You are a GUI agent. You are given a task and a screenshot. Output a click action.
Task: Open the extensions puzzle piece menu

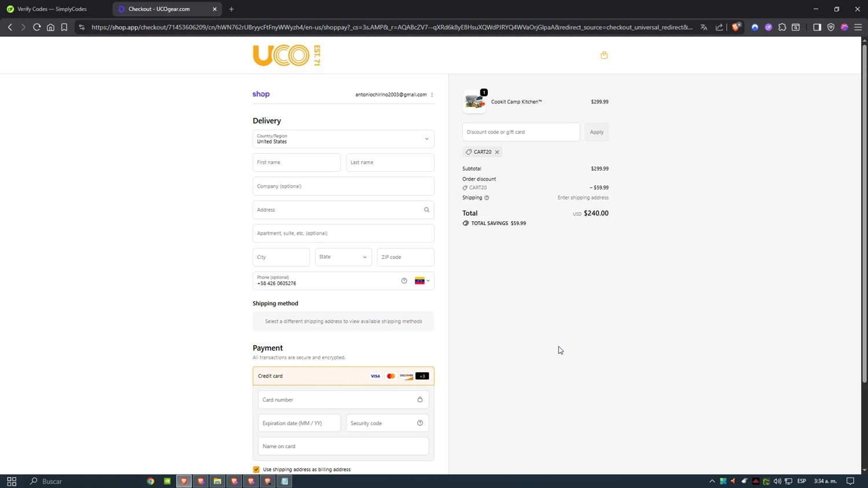point(782,27)
